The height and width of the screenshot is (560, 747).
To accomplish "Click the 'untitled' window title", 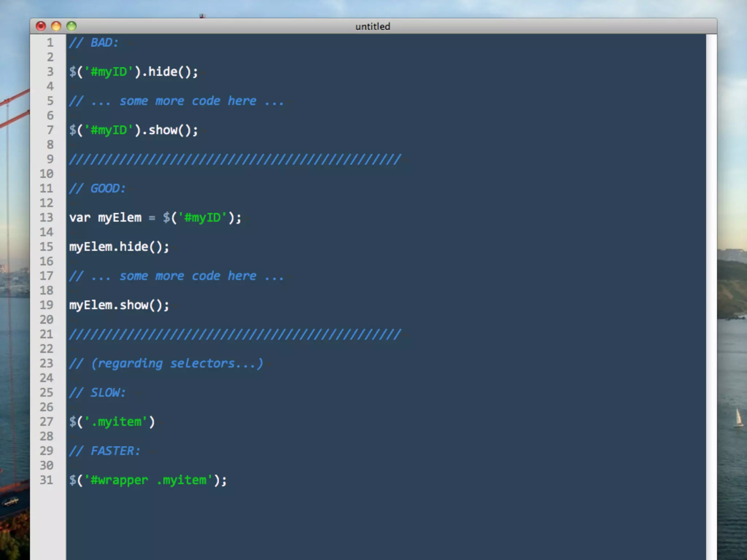I will 372,27.
